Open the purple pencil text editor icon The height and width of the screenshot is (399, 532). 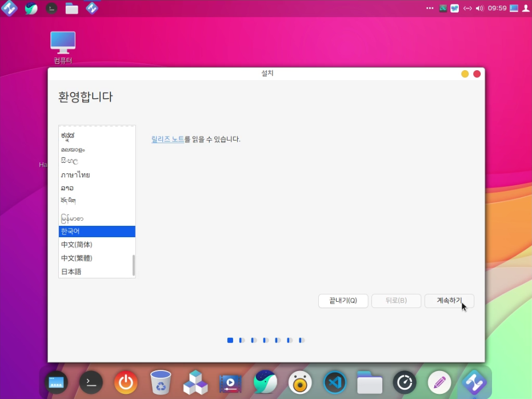coord(439,382)
